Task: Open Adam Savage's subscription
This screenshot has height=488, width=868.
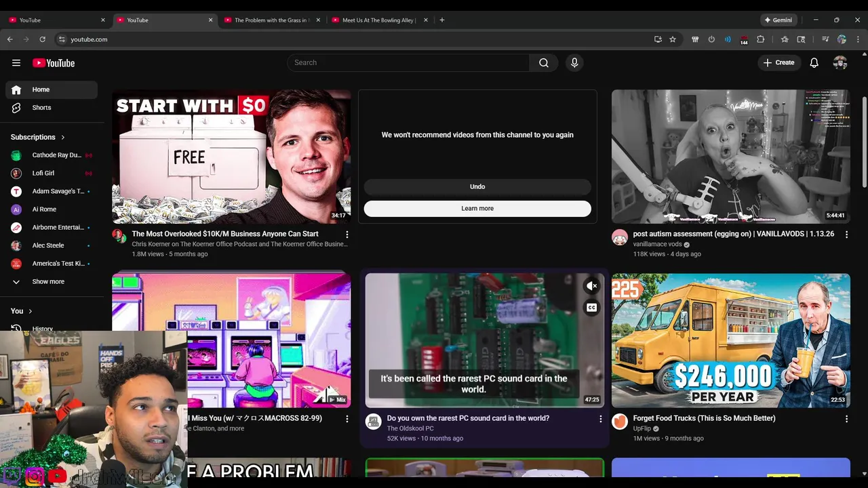Action: 52,191
